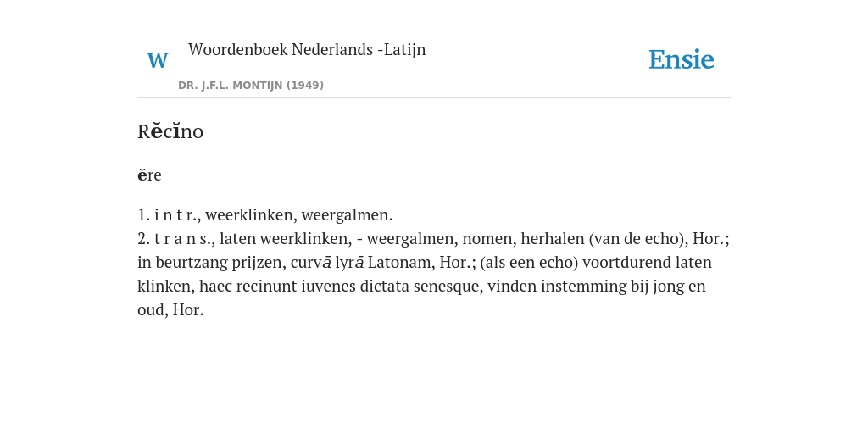
Task: Select the spaced i n t r. label
Action: [x=177, y=214]
